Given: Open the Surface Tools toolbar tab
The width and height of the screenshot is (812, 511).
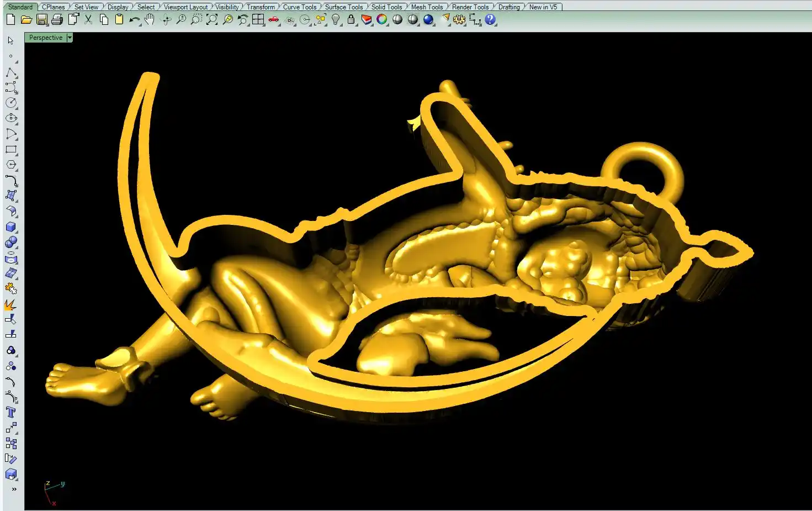Looking at the screenshot, I should pyautogui.click(x=343, y=7).
